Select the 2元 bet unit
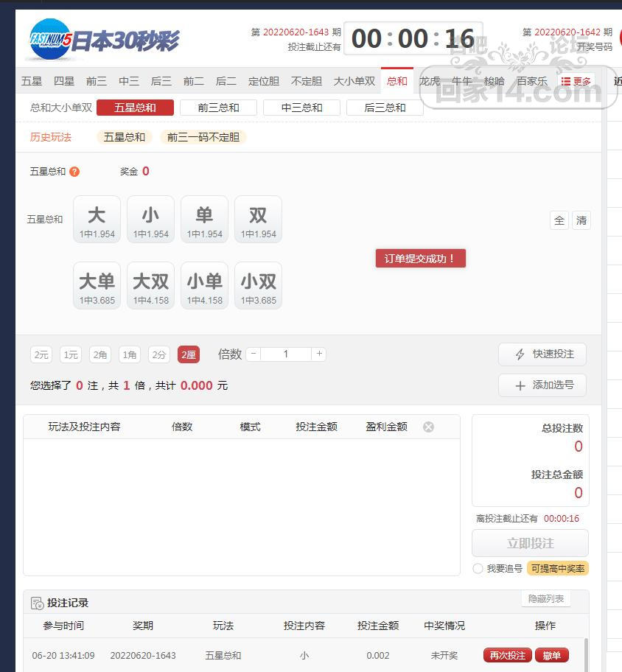 tap(41, 354)
